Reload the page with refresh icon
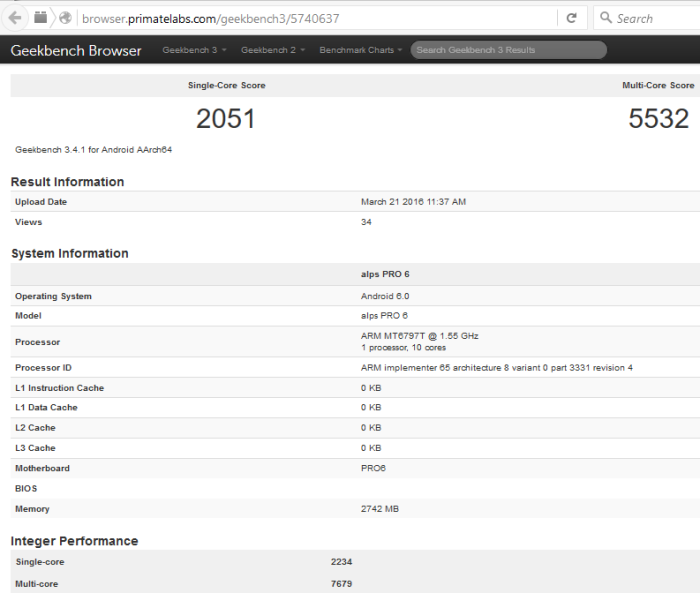Image resolution: width=700 pixels, height=593 pixels. click(x=571, y=18)
